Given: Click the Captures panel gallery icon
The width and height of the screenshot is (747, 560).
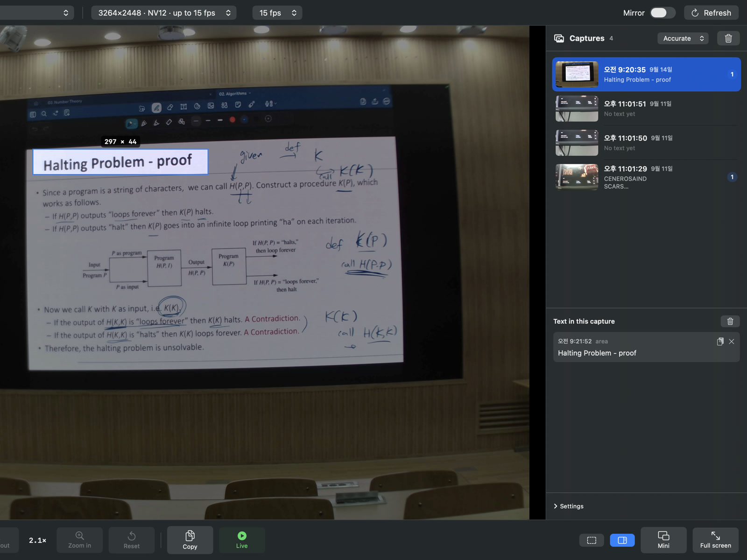Looking at the screenshot, I should 559,38.
